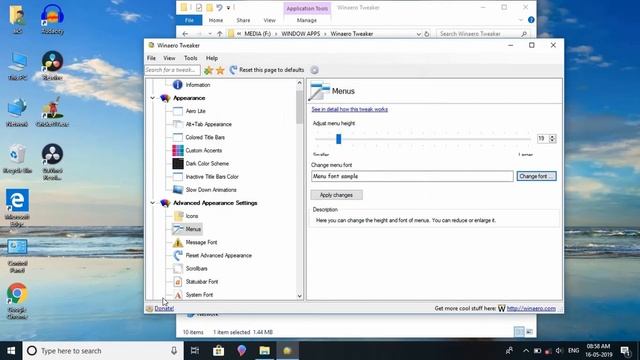Viewport: 640px width, 360px height.
Task: Click the File Explorer help icon
Action: coord(531,20)
